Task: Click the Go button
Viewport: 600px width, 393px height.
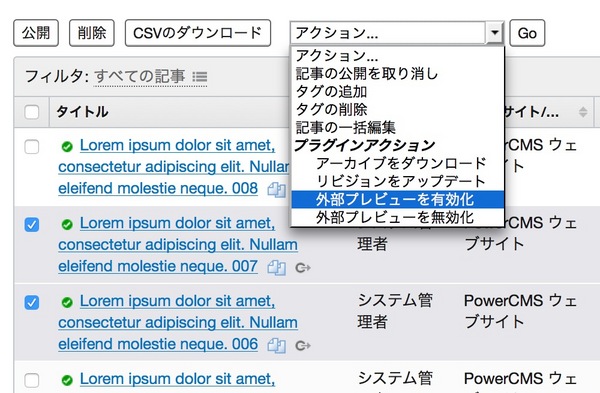Action: pyautogui.click(x=527, y=33)
